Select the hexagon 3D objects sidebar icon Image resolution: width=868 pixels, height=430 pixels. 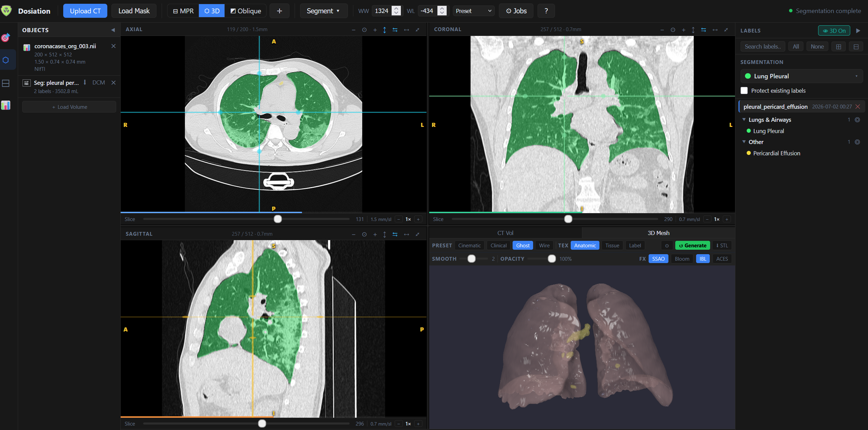[x=6, y=60]
